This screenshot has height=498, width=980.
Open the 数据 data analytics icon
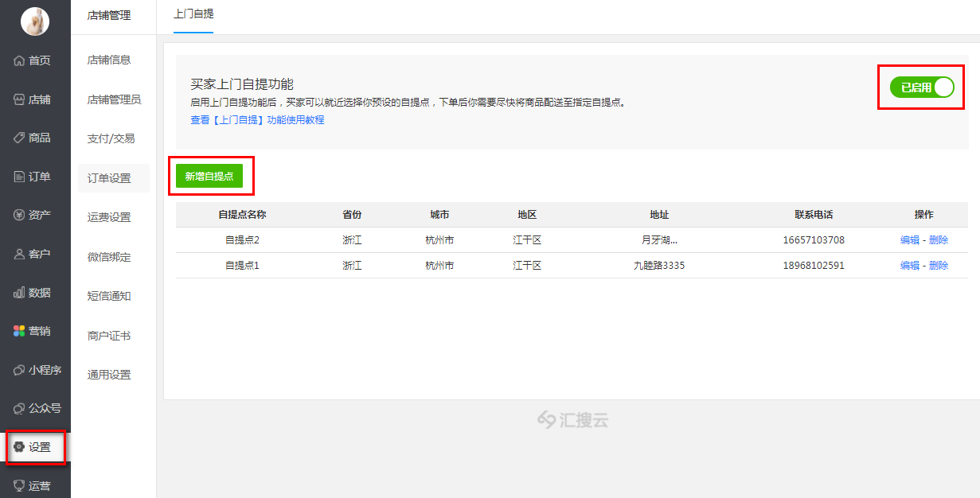click(18, 293)
